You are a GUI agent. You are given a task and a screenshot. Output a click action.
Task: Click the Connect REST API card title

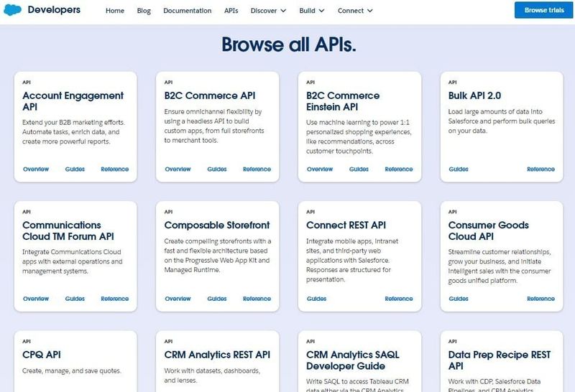tap(346, 225)
